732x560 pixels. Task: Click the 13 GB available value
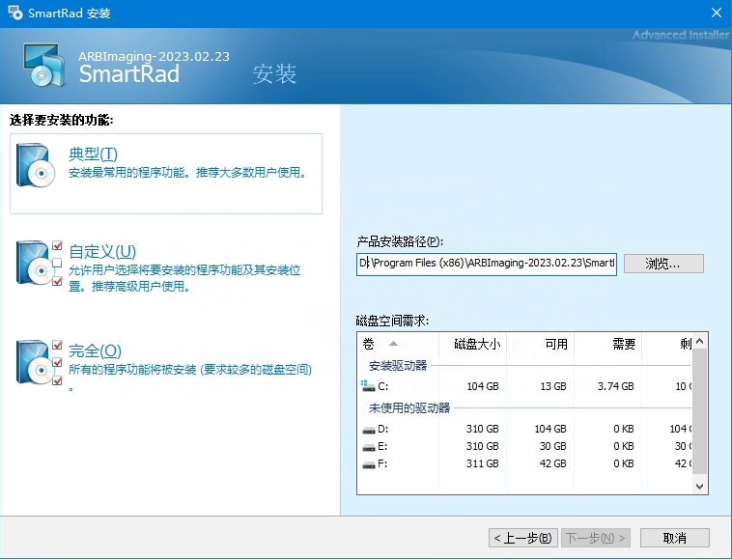point(553,386)
